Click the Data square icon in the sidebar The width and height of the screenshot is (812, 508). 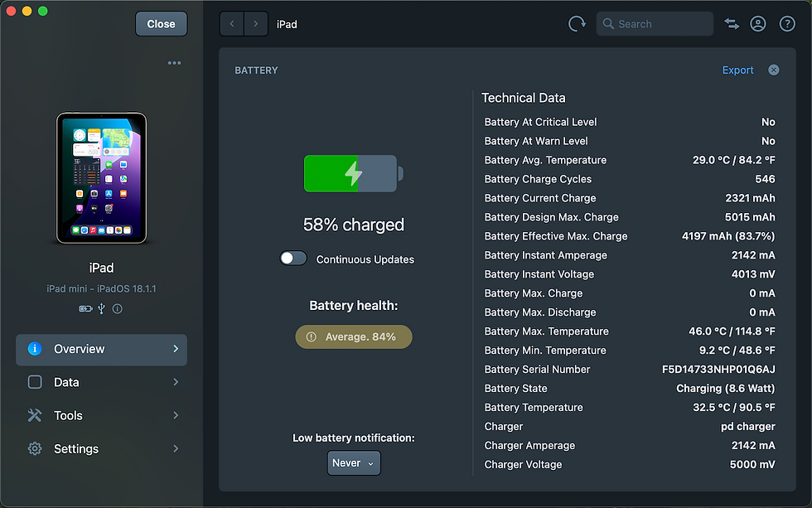tap(35, 382)
